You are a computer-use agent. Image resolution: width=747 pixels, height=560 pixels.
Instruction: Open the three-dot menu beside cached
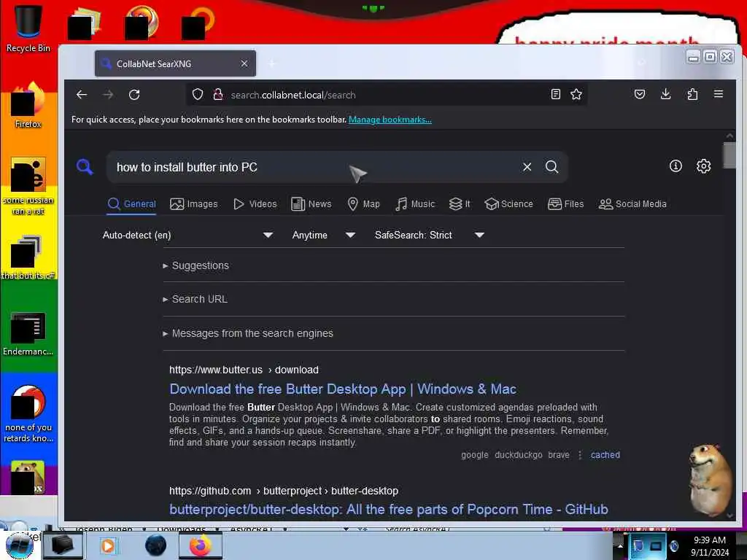click(x=580, y=455)
